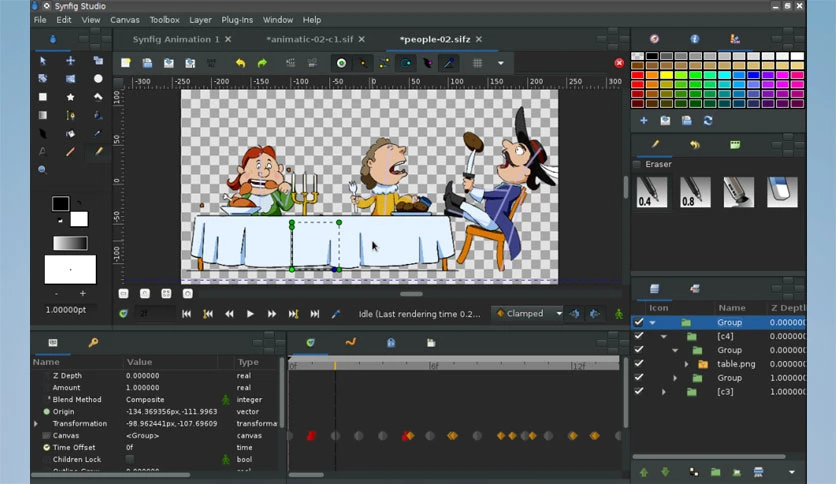Select the Gradient tool
Viewport: 836px width, 484px height.
(x=43, y=115)
